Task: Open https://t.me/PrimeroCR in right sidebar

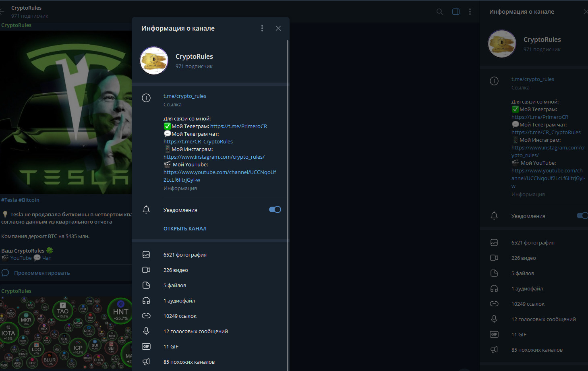Action: pyautogui.click(x=540, y=117)
